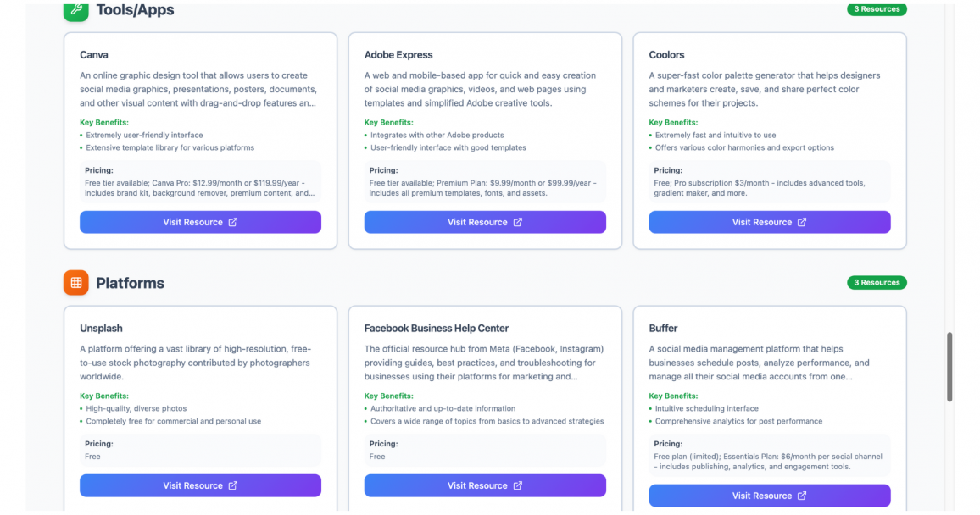This screenshot has height=515, width=980.
Task: Click external link icon on Unsplash button
Action: click(x=233, y=485)
